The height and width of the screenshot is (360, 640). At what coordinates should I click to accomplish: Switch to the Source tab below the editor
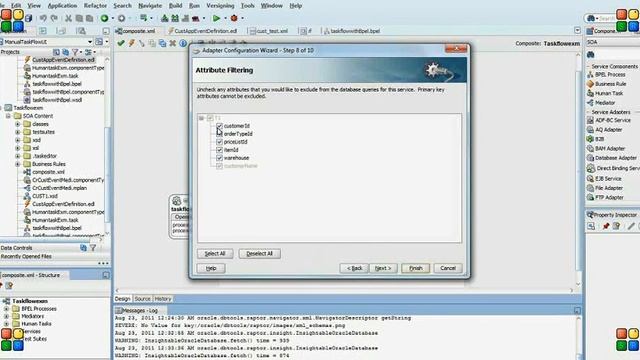tap(142, 299)
